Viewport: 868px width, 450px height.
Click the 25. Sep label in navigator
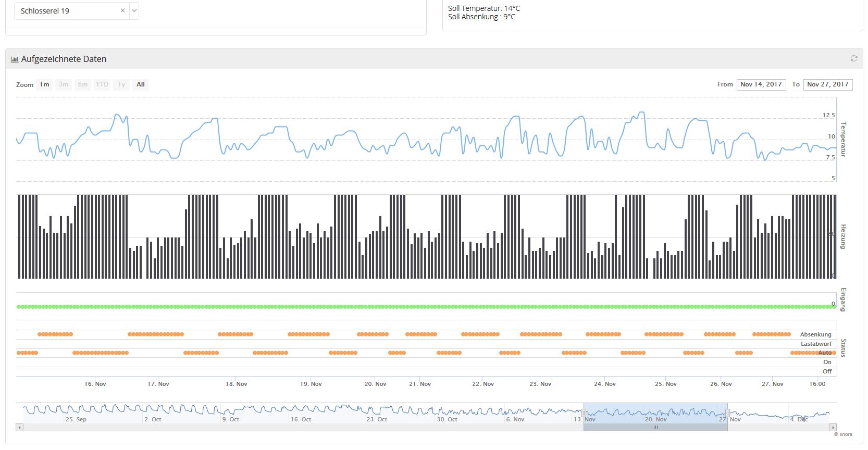(76, 419)
